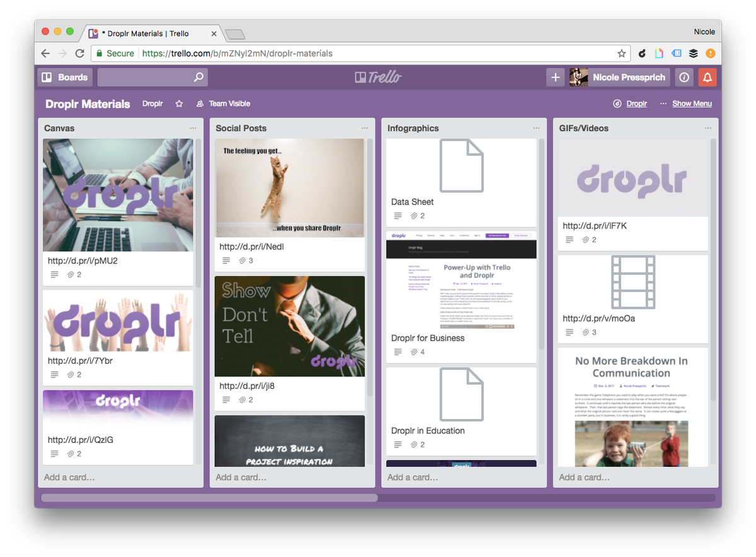Click the Canvas list title
This screenshot has height=557, width=756.
coord(59,128)
